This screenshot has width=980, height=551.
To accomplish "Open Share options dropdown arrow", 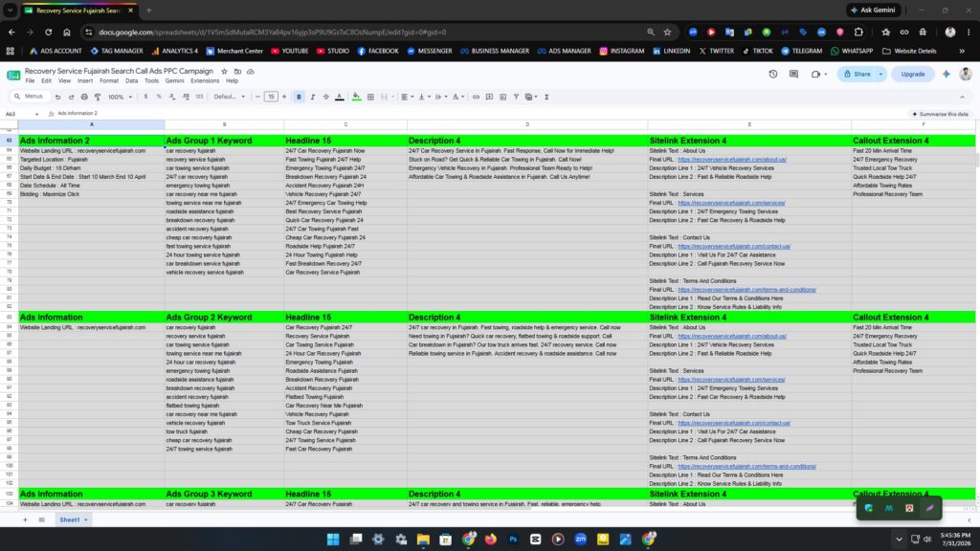I will pyautogui.click(x=881, y=74).
